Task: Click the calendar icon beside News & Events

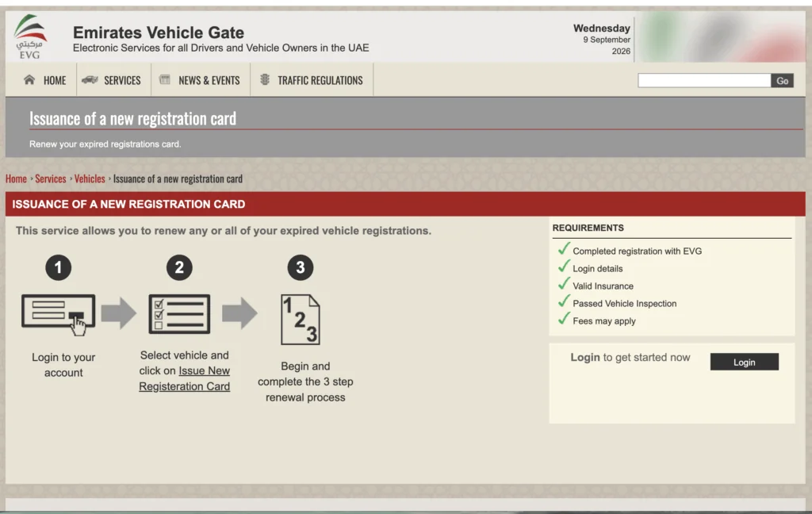Action: (x=165, y=79)
